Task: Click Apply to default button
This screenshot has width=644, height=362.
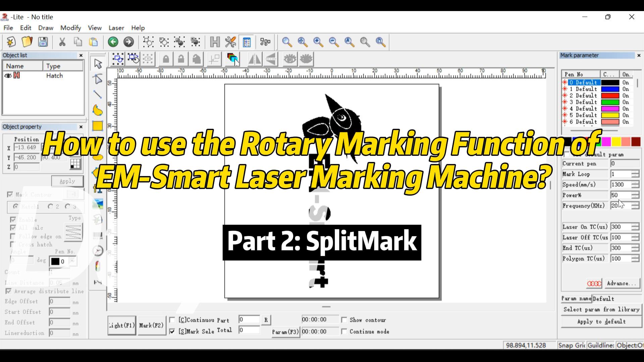Action: [601, 322]
